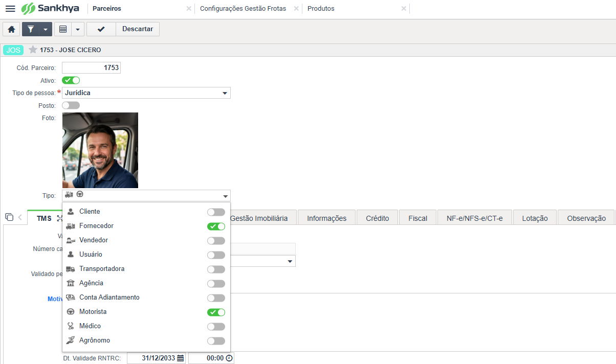Viewport: 616px width, 364px height.
Task: Open the hamburger main menu
Action: click(x=10, y=9)
